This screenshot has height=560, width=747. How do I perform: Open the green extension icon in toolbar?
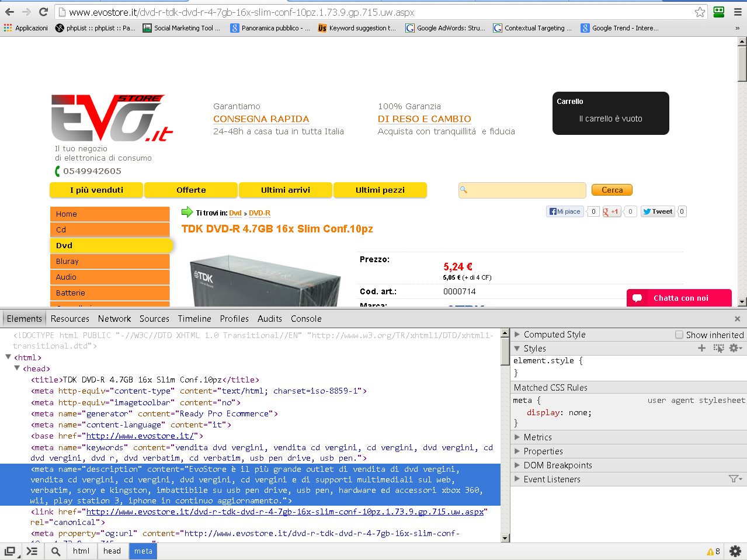pyautogui.click(x=719, y=12)
